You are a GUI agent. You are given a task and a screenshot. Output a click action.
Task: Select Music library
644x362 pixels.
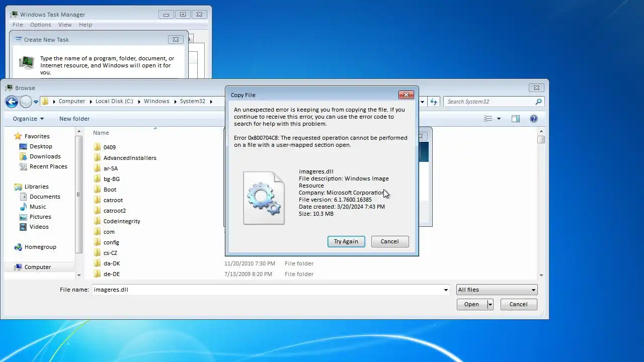[38, 207]
